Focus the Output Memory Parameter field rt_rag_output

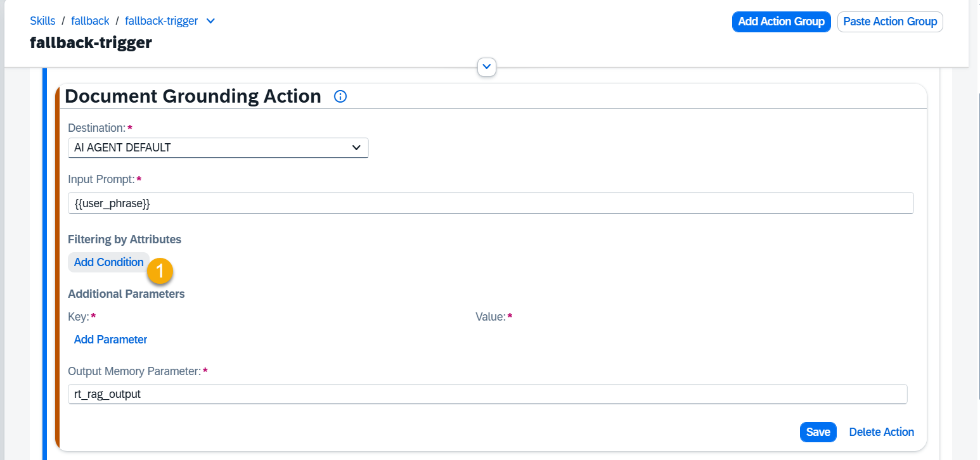(487, 394)
